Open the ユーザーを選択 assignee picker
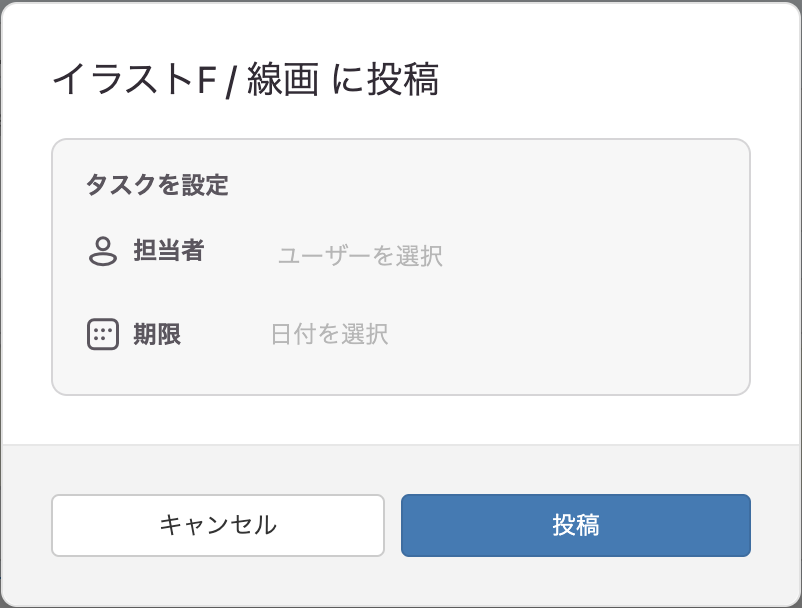Screen dimensions: 802x608 point(360,255)
